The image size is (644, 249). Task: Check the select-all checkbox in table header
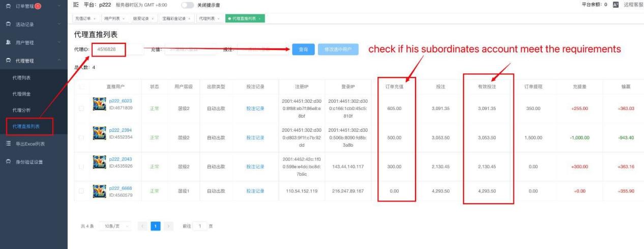[82, 87]
